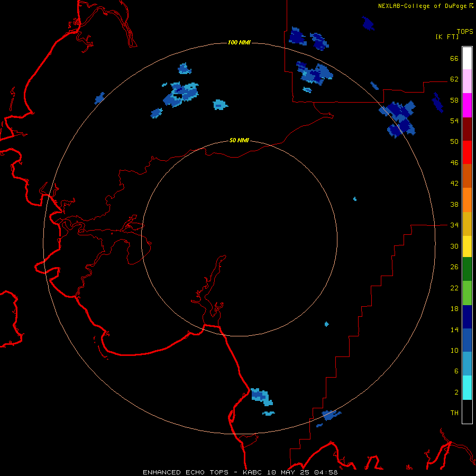This screenshot has width=476, height=476.
Task: Select the white swatch in the legend
Action: pos(467,58)
